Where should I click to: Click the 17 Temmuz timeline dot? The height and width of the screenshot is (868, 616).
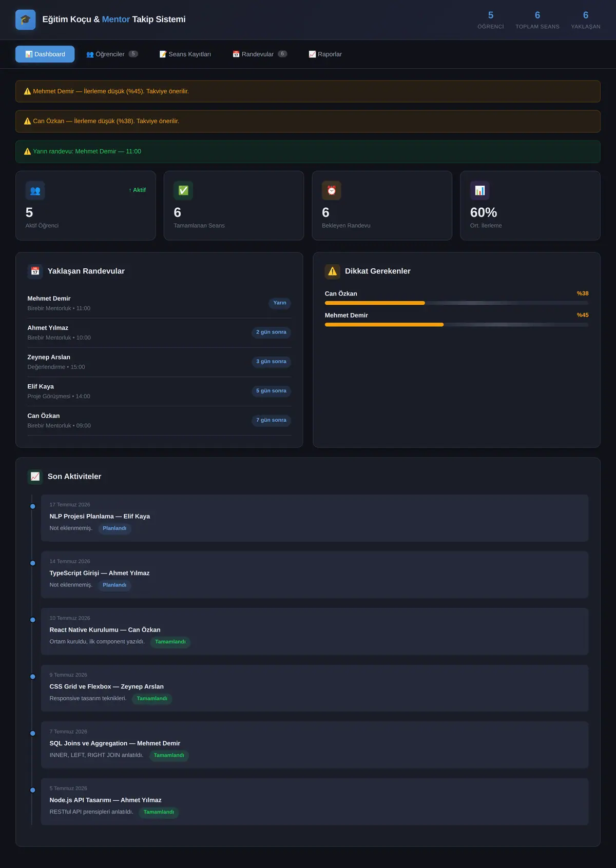coord(33,506)
